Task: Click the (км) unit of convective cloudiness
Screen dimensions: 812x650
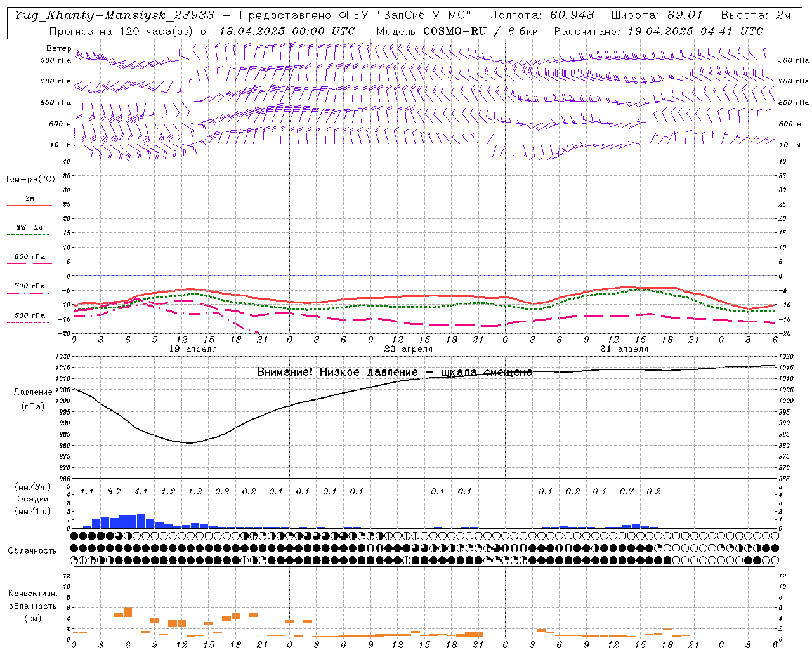Action: [x=32, y=619]
